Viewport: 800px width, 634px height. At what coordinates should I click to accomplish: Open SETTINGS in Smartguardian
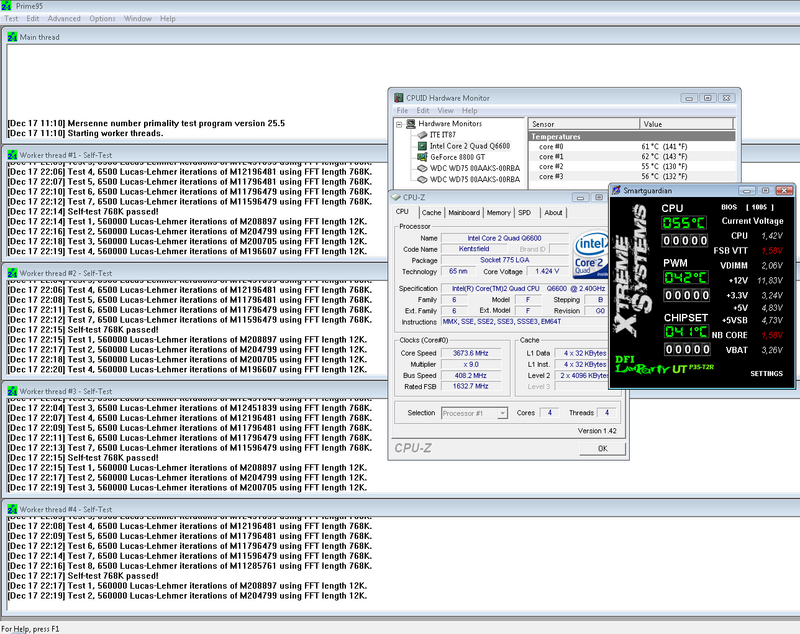766,373
